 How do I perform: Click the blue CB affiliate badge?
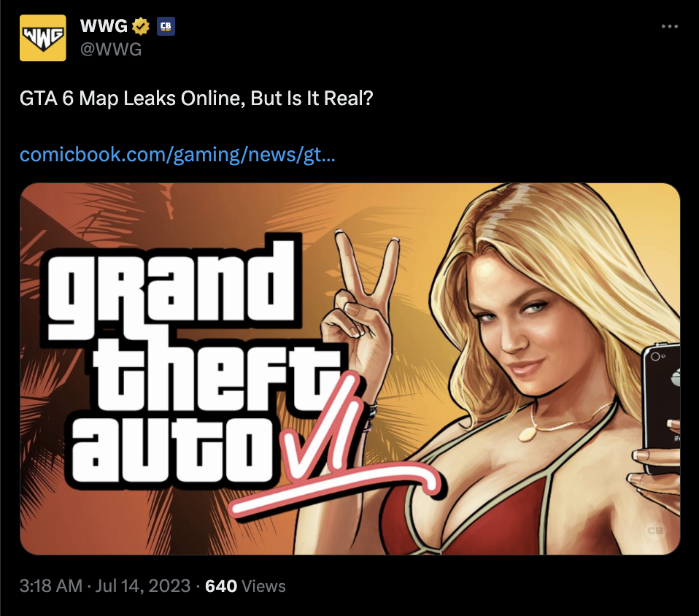point(166,26)
